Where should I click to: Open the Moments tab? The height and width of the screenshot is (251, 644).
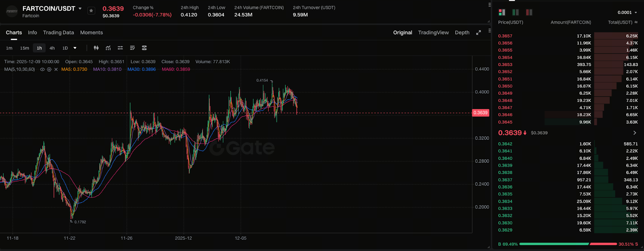pyautogui.click(x=91, y=33)
